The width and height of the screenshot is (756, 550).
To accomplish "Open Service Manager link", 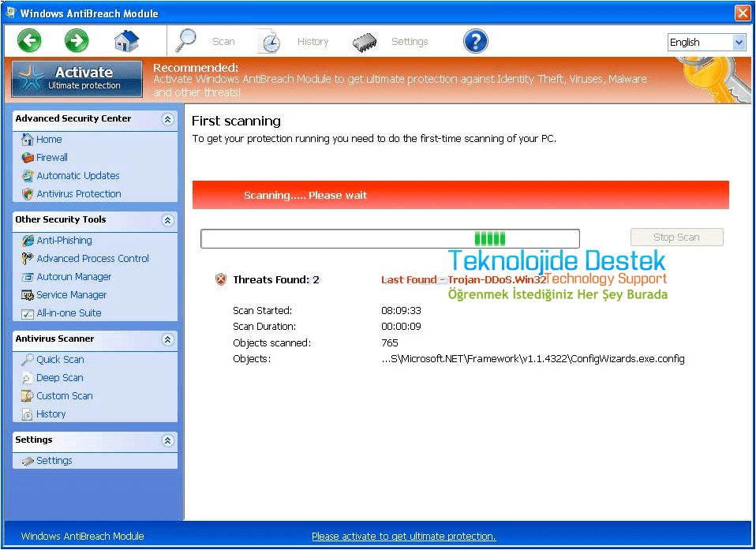I will click(72, 295).
